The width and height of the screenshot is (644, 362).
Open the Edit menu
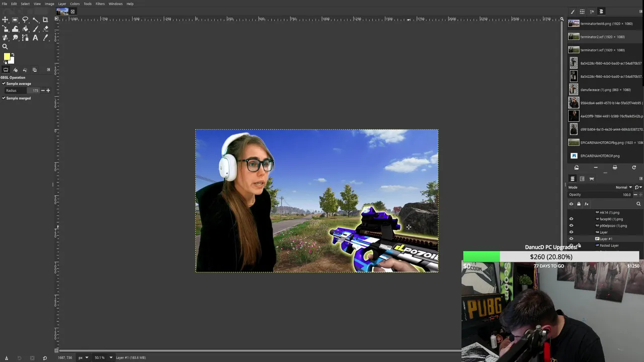click(x=14, y=4)
